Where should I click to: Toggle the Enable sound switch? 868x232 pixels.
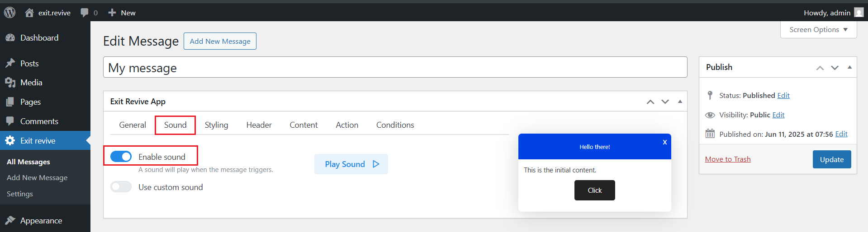[x=121, y=157]
